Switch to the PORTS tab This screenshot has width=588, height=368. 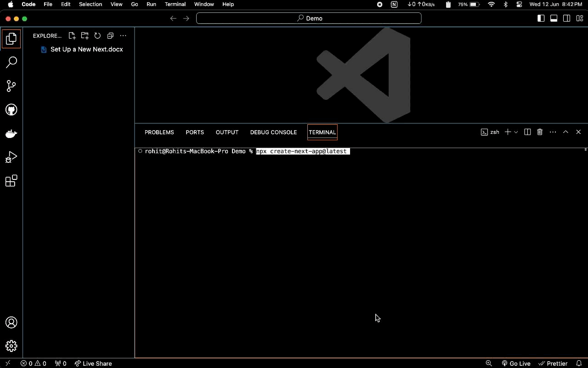(195, 132)
